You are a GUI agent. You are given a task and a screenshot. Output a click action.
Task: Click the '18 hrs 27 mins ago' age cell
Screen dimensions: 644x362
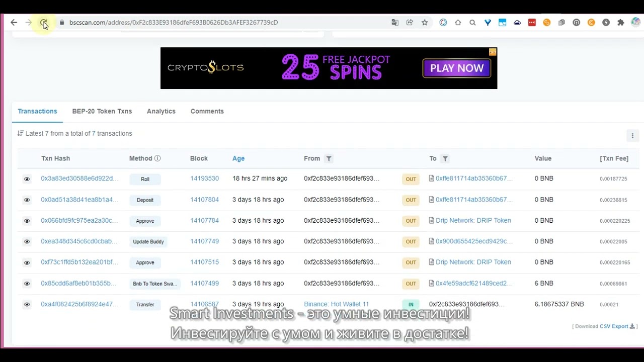[x=260, y=178]
